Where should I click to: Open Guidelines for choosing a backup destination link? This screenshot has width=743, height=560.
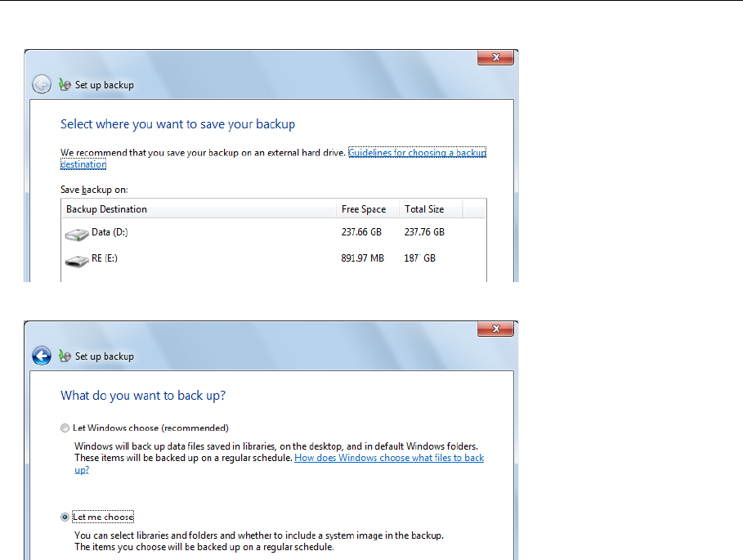(417, 153)
